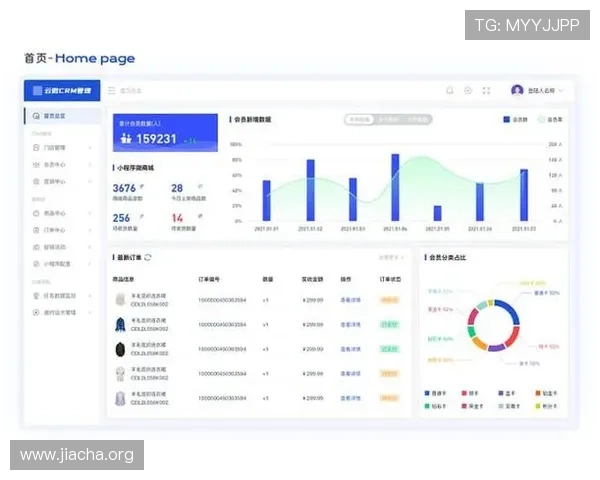The image size is (600, 480).
Task: Expand the 小程序配置 chevron
Action: click(x=90, y=264)
